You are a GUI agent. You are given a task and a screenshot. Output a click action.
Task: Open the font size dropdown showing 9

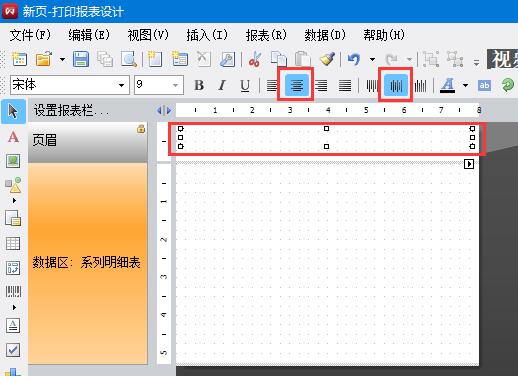pyautogui.click(x=159, y=85)
